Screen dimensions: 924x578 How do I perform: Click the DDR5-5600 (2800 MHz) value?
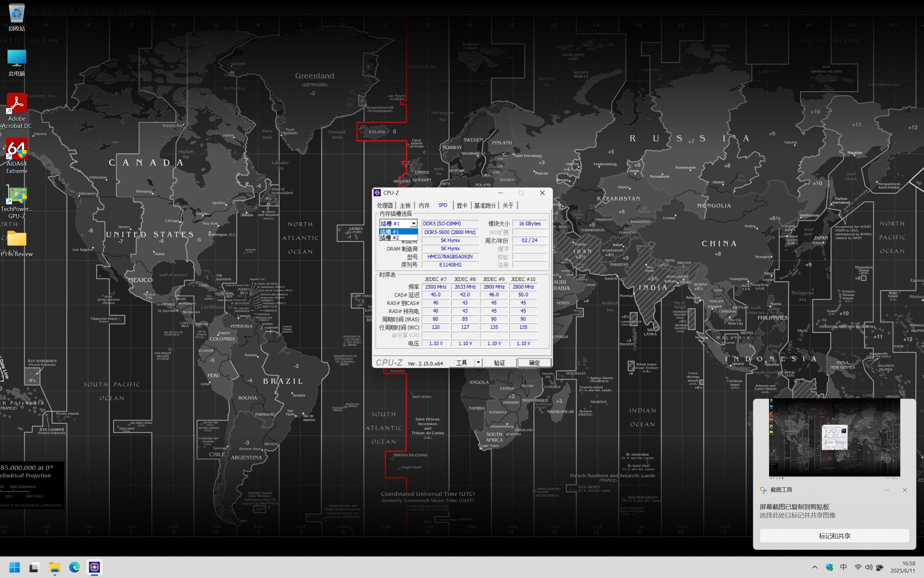[450, 232]
